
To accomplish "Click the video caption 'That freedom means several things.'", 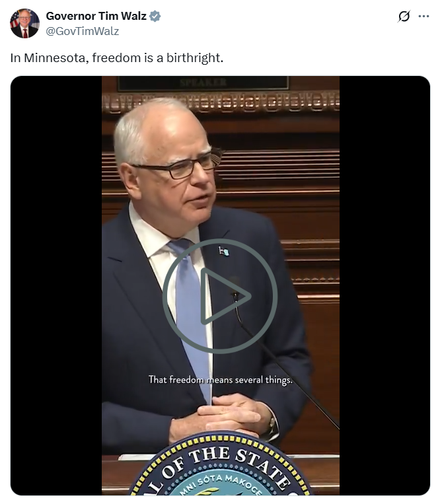I will coord(221,380).
